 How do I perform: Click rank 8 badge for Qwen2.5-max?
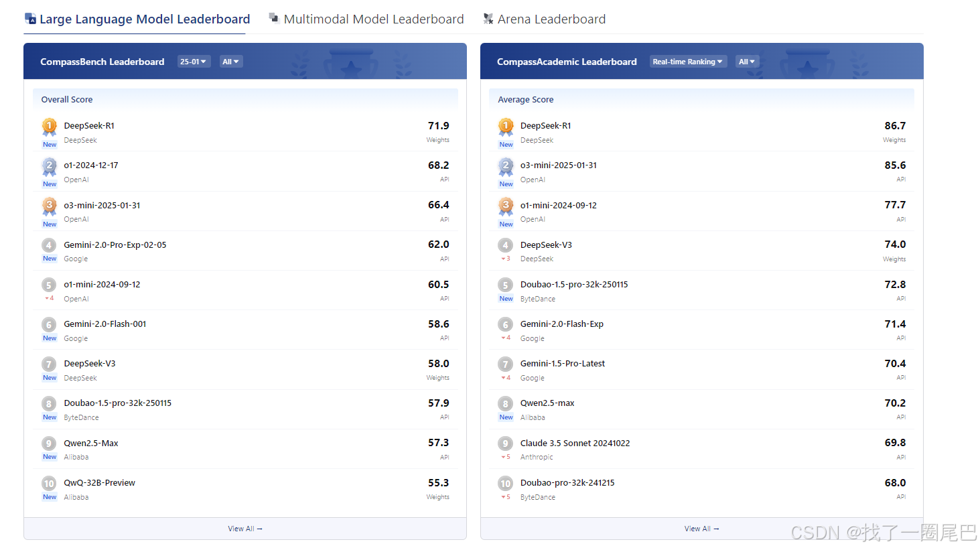[506, 403]
